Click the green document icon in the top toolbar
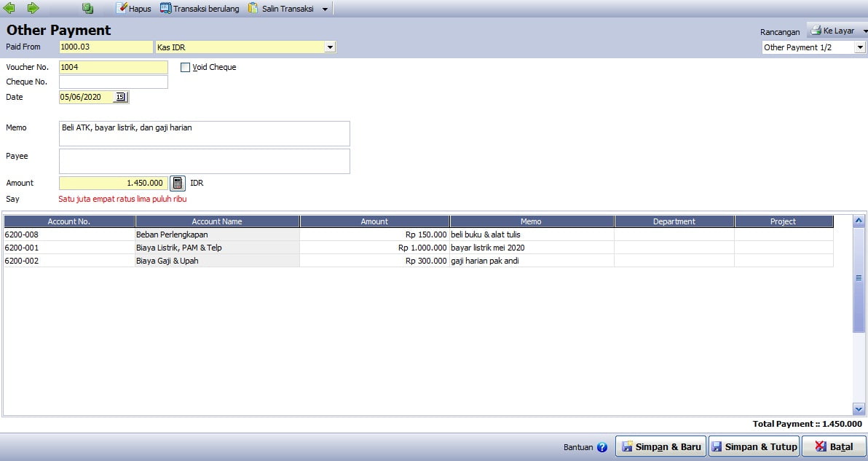 (x=87, y=8)
